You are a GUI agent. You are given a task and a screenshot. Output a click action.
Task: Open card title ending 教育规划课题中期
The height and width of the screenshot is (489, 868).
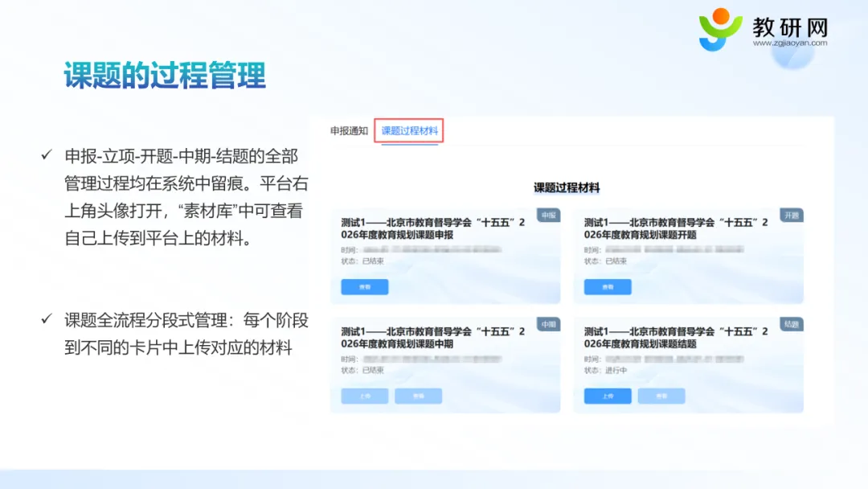point(433,337)
